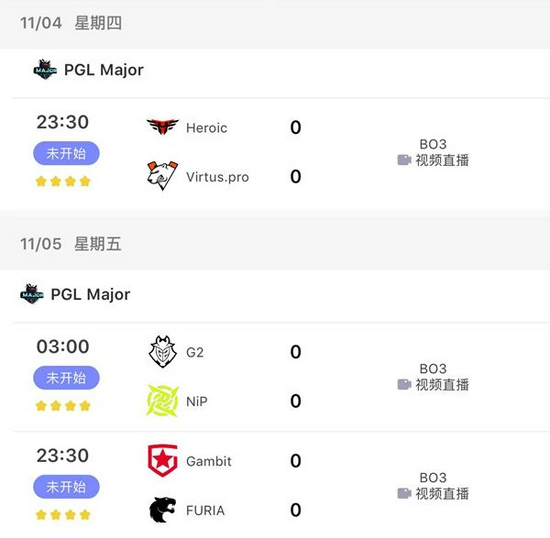Select the Virtus.pro team name
550x538 pixels.
pyautogui.click(x=217, y=177)
